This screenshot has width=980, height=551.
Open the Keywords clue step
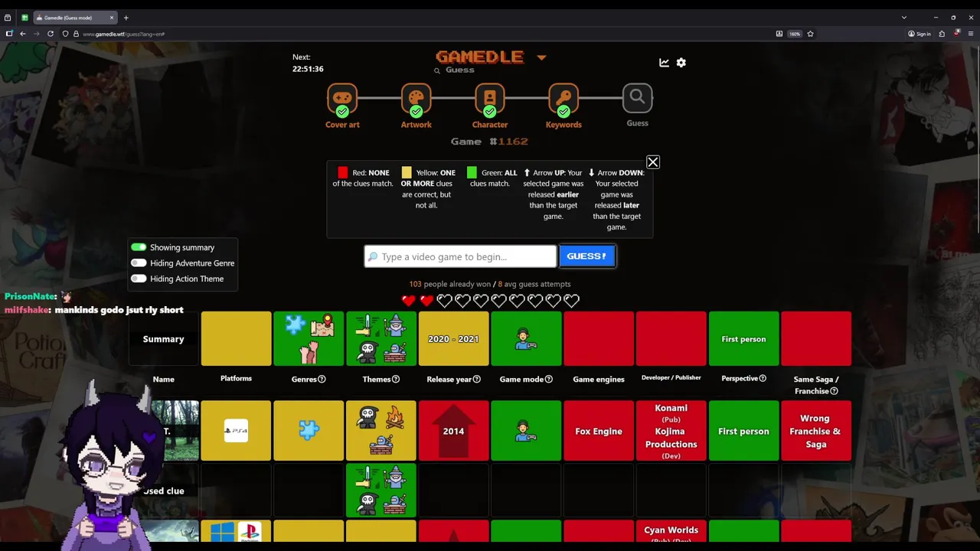563,106
